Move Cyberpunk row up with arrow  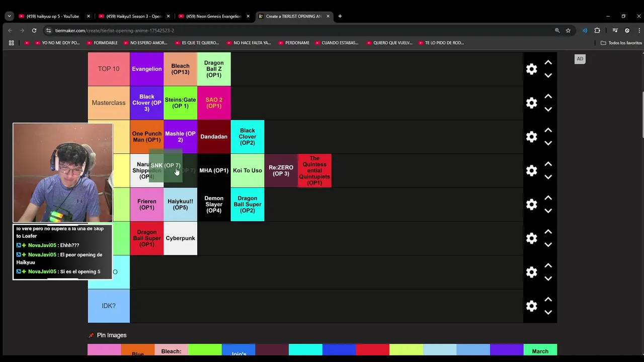(x=548, y=232)
